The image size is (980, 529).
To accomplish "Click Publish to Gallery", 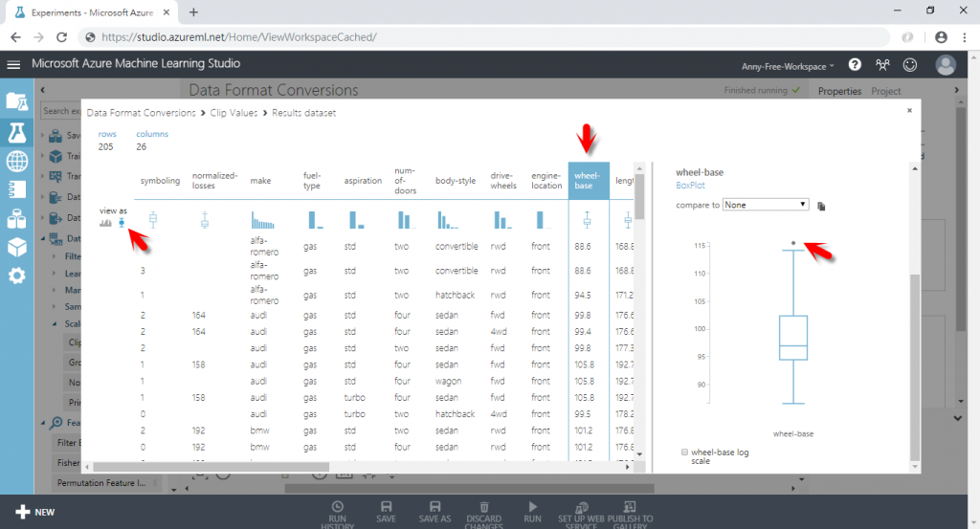I will 630,516.
